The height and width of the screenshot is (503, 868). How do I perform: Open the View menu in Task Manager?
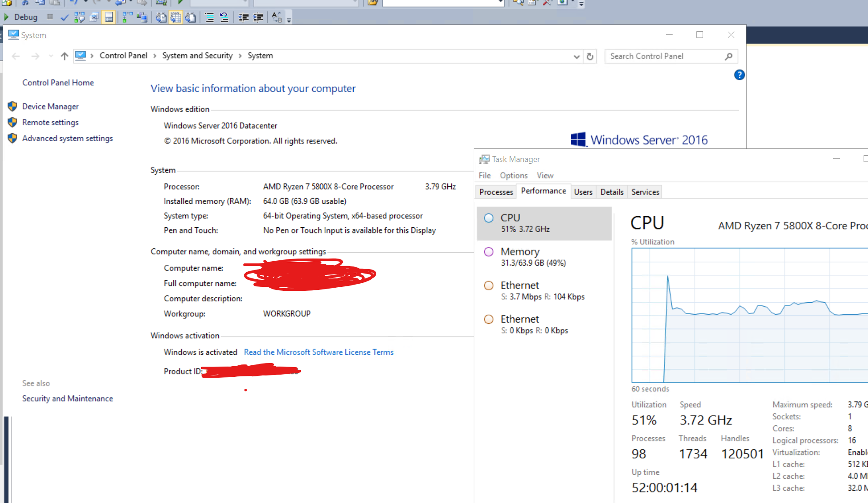[545, 175]
